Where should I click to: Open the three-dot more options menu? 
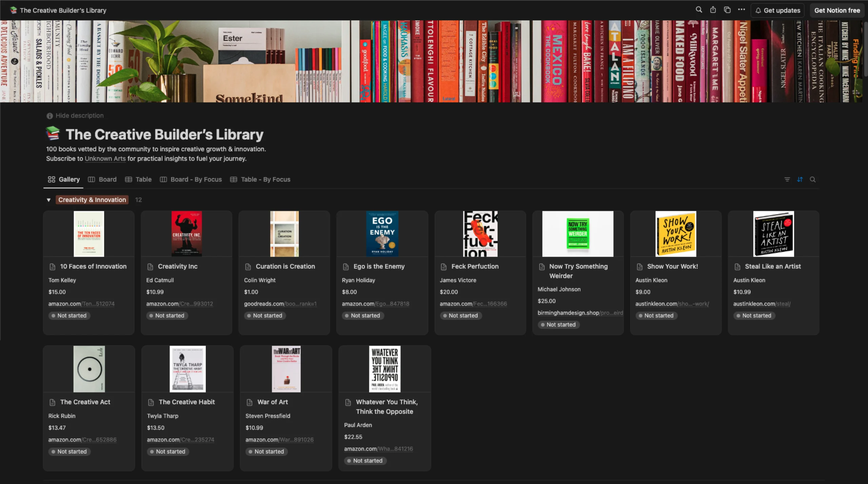pyautogui.click(x=742, y=10)
